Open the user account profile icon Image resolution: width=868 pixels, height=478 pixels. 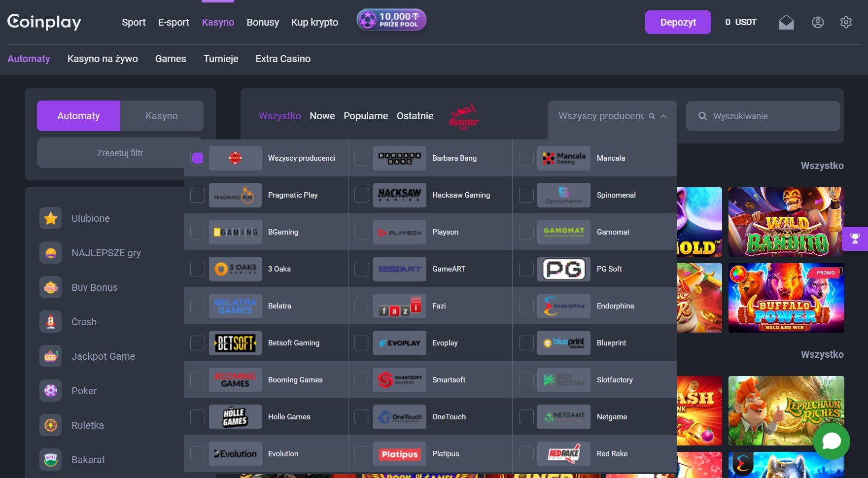click(818, 22)
